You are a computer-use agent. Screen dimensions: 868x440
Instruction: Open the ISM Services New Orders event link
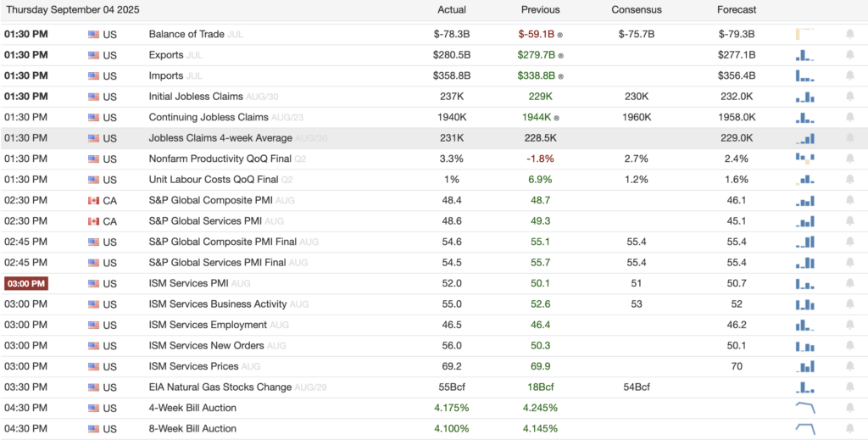coord(206,346)
